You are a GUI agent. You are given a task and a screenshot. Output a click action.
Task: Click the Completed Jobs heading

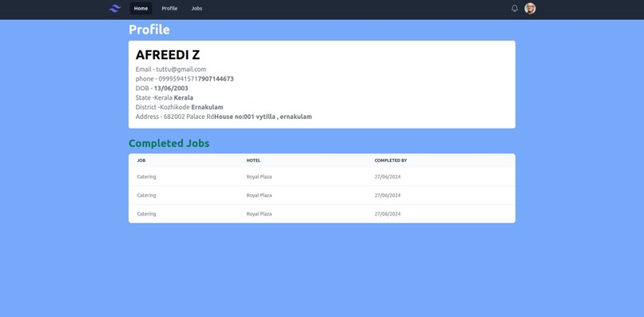169,143
